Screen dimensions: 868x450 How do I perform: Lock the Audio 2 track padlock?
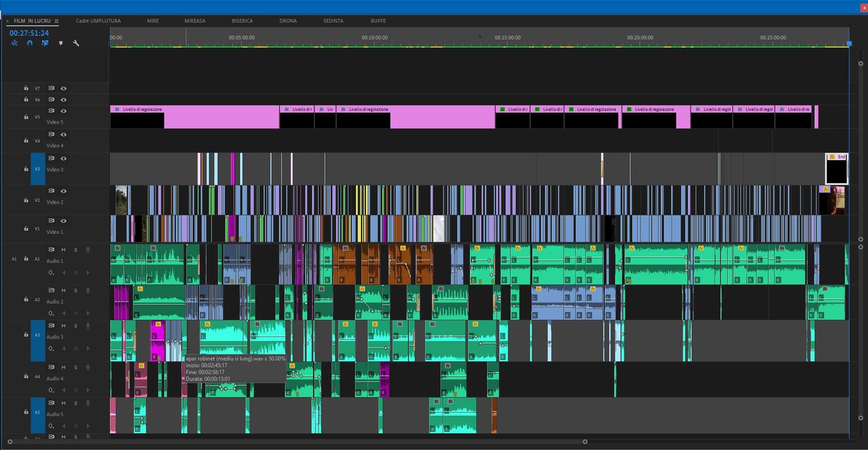26,299
